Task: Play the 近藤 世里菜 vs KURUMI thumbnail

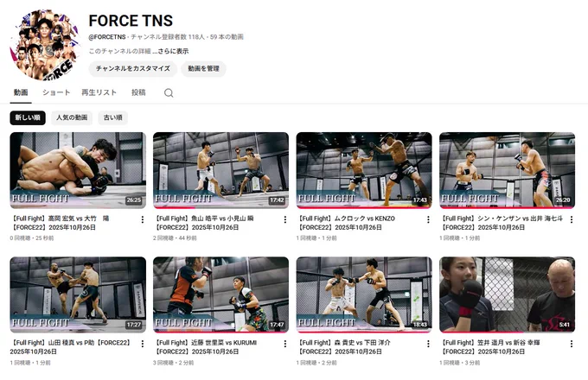Action: click(220, 294)
